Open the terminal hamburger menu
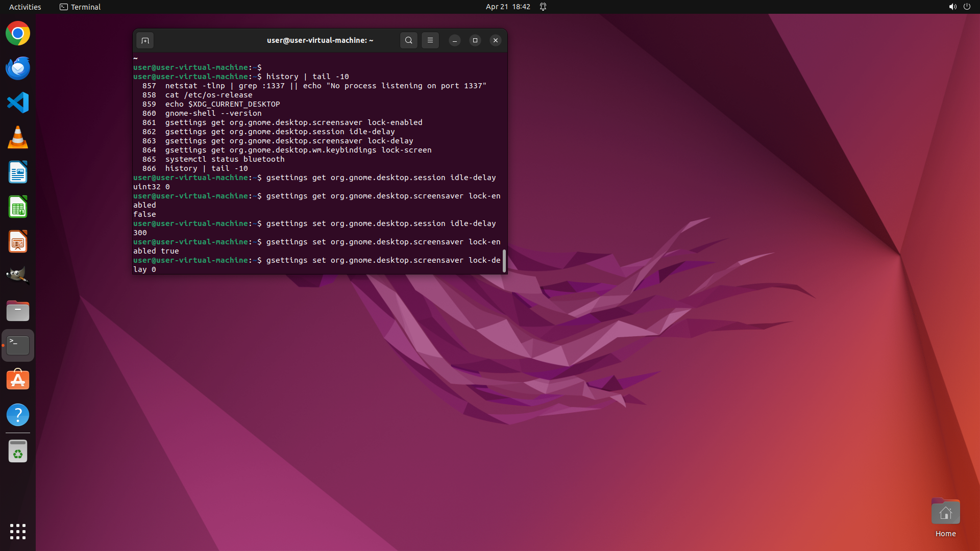 coord(430,40)
